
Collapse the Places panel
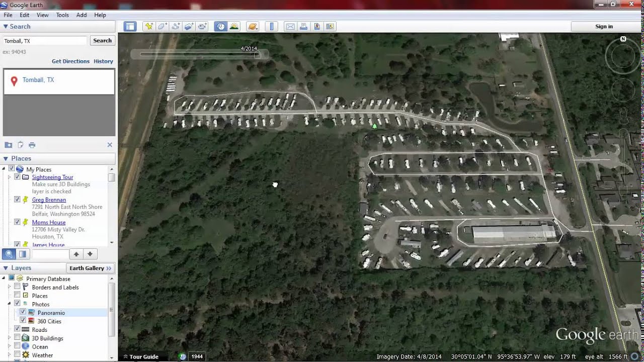pos(6,158)
